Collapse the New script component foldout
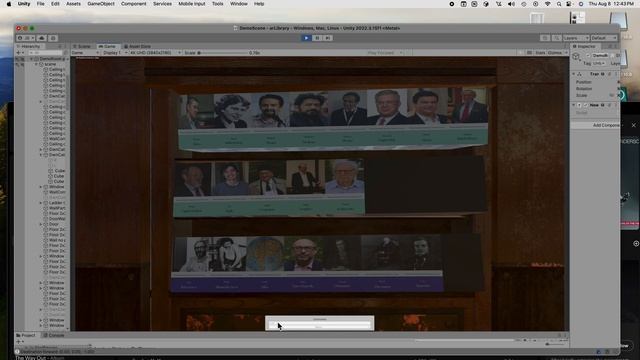640x360 pixels. tap(573, 105)
